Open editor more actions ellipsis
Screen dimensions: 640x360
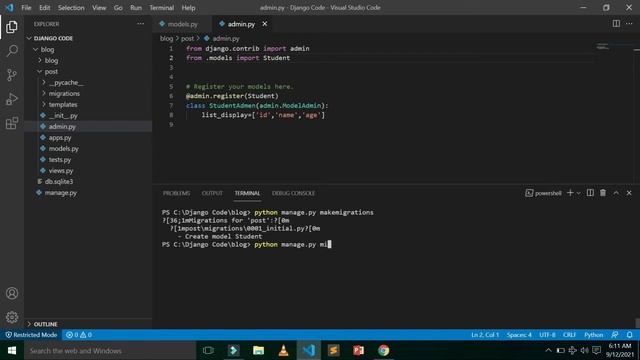[x=629, y=24]
